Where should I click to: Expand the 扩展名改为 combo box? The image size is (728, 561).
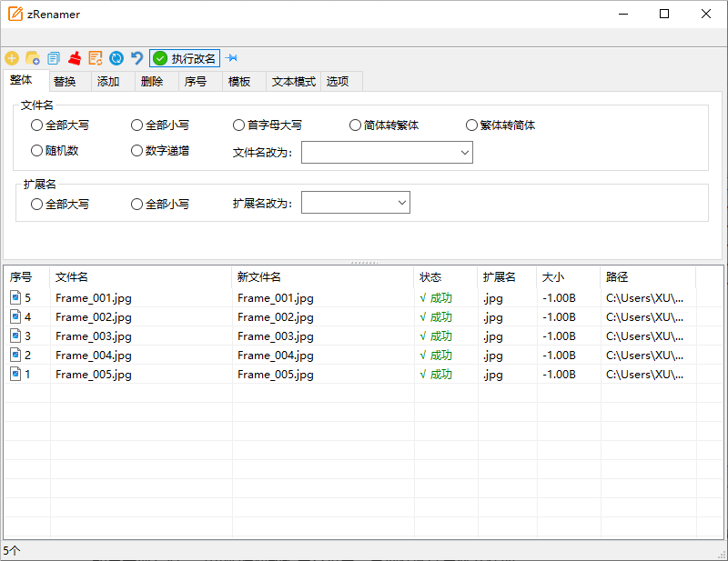(402, 203)
